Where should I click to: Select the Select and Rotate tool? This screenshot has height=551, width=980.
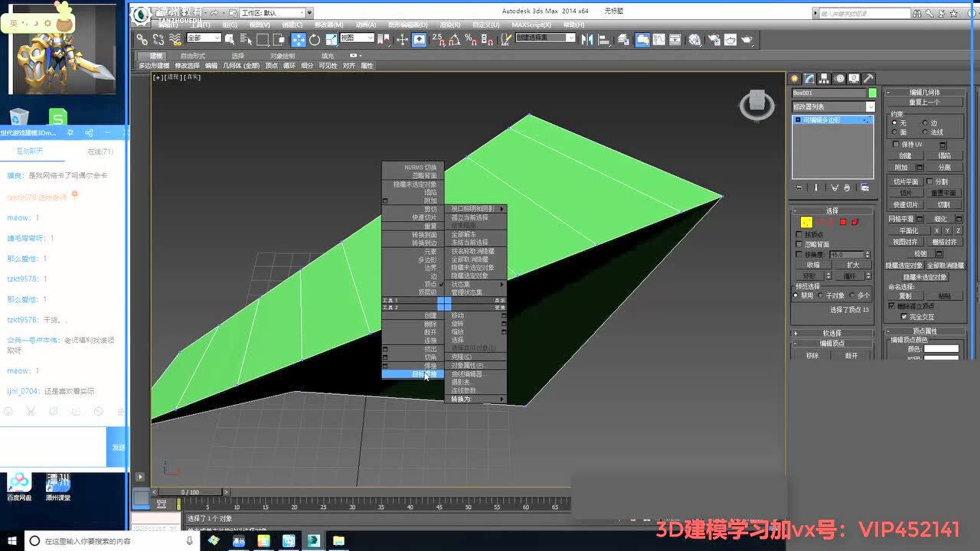(x=314, y=40)
